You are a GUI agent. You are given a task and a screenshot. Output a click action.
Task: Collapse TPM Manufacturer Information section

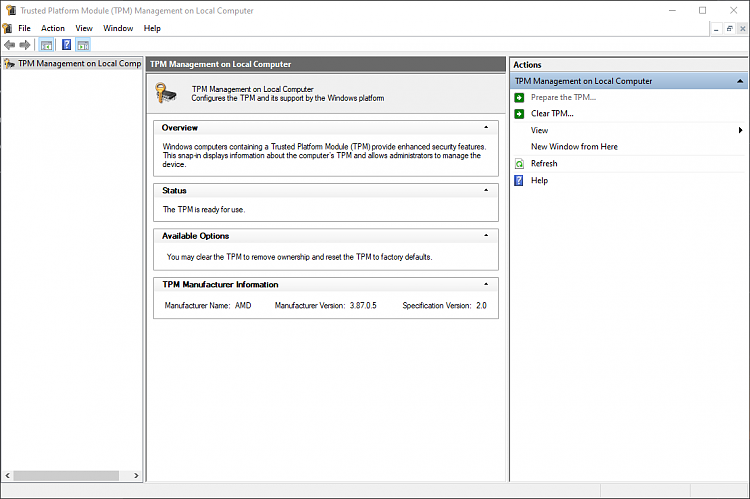point(486,284)
